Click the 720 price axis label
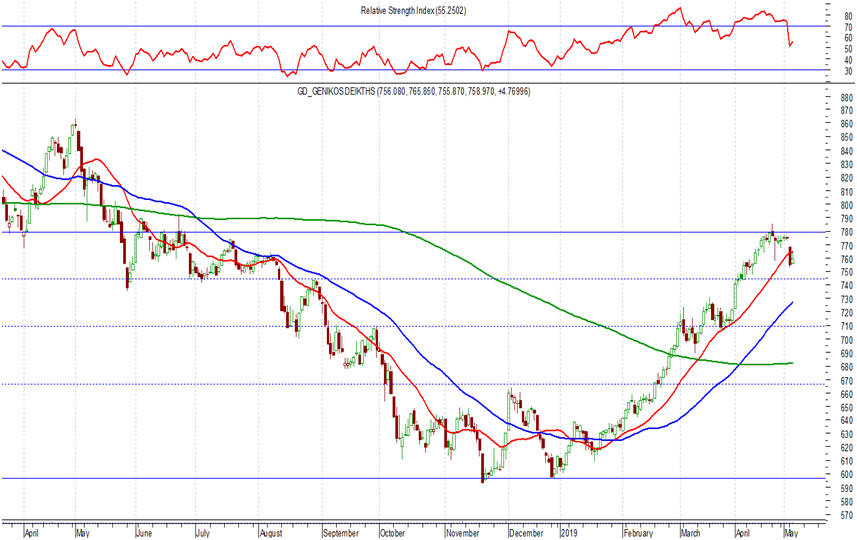This screenshot has height=540, width=857. pos(847,313)
